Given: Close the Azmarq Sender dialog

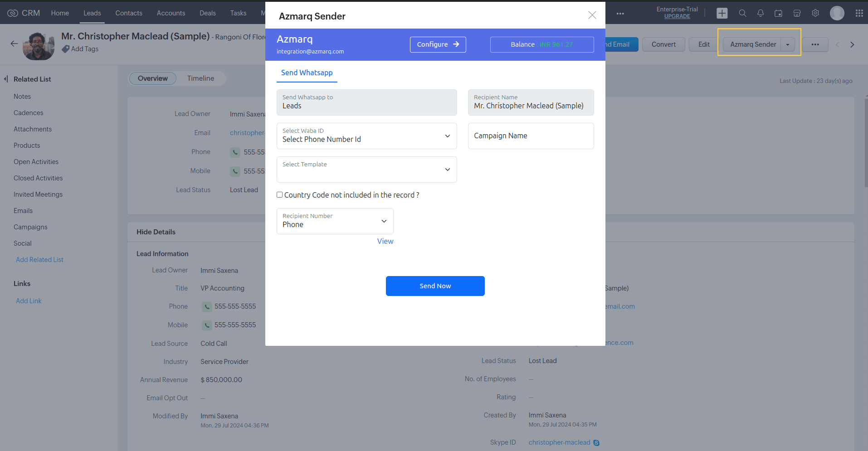Looking at the screenshot, I should pyautogui.click(x=592, y=15).
